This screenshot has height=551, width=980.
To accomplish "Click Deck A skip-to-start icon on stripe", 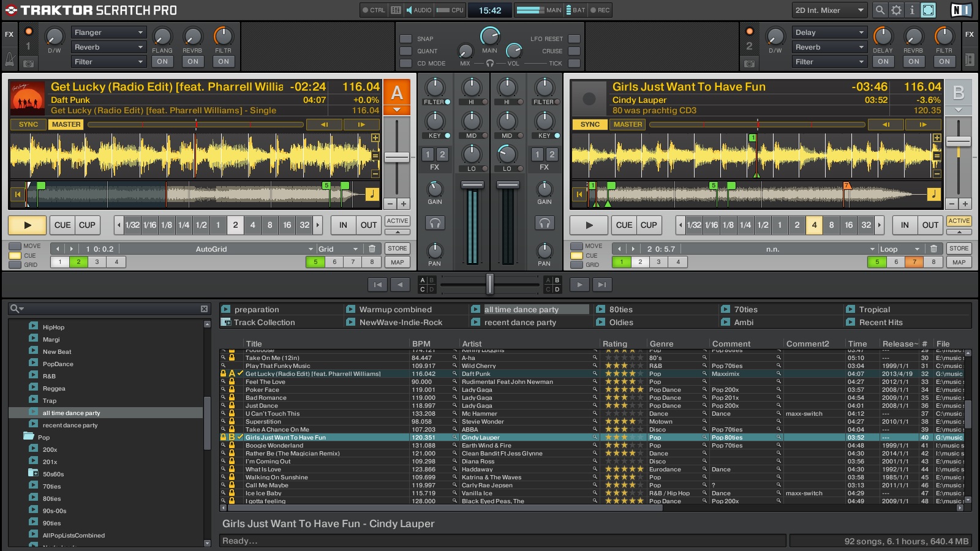I will [18, 195].
